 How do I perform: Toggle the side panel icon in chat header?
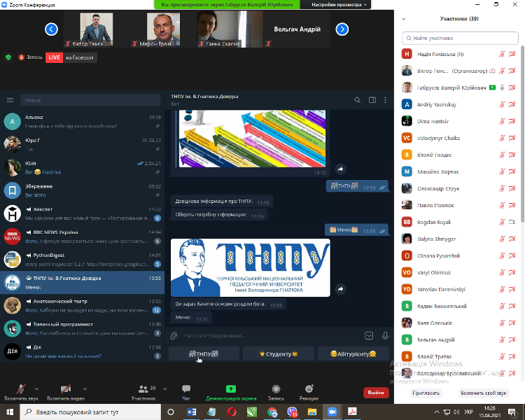(x=371, y=100)
